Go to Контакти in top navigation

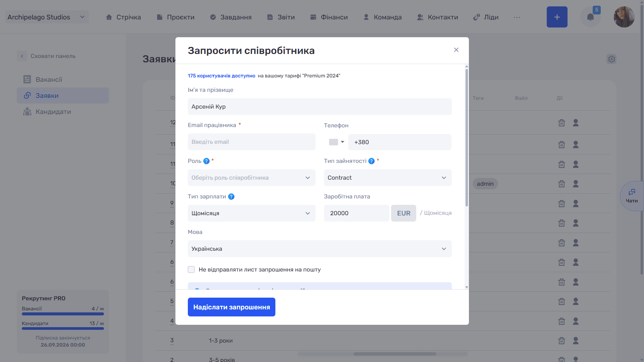tap(437, 17)
